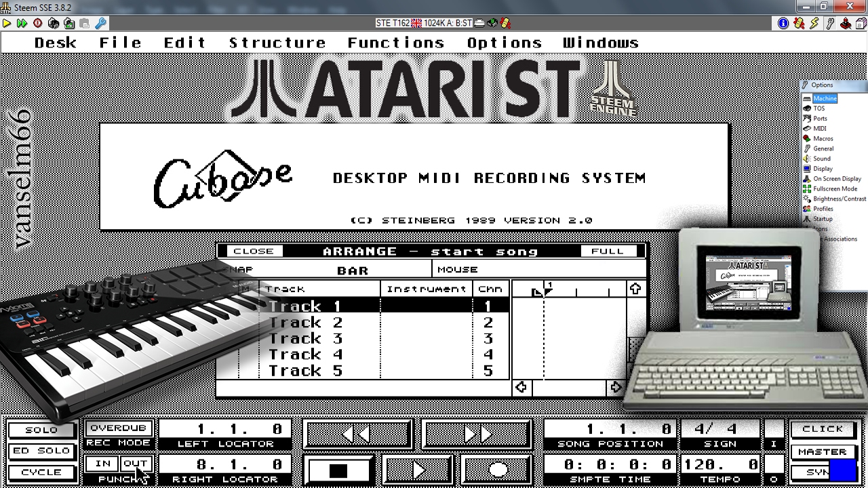This screenshot has height=488, width=868.
Task: Open the Windows menu
Action: [x=601, y=43]
